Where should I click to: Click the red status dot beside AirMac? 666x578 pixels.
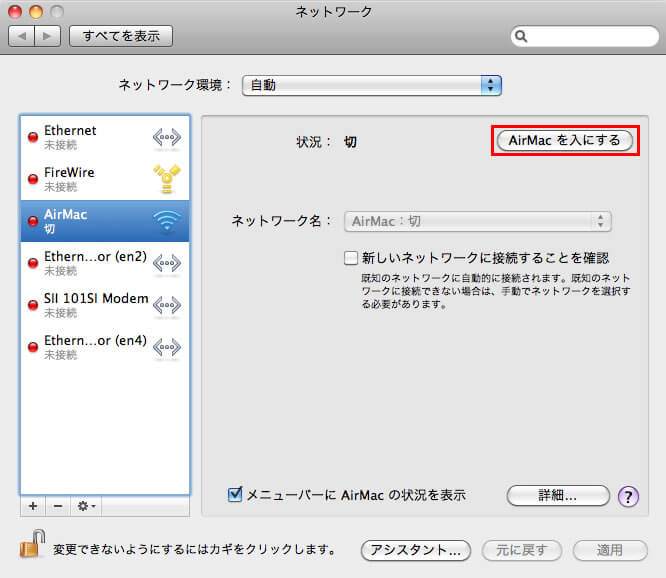click(33, 221)
